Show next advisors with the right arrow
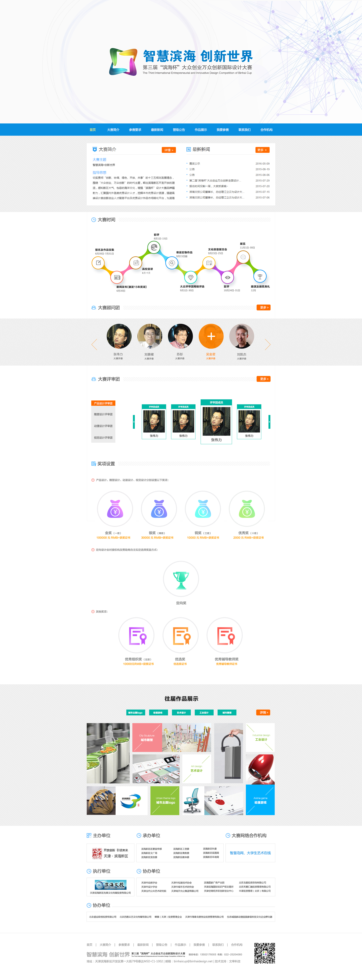 pos(268,344)
